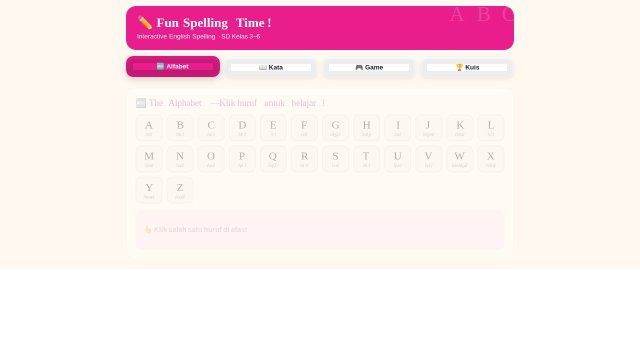This screenshot has height=360, width=640.
Task: Select letter V card
Action: (429, 159)
